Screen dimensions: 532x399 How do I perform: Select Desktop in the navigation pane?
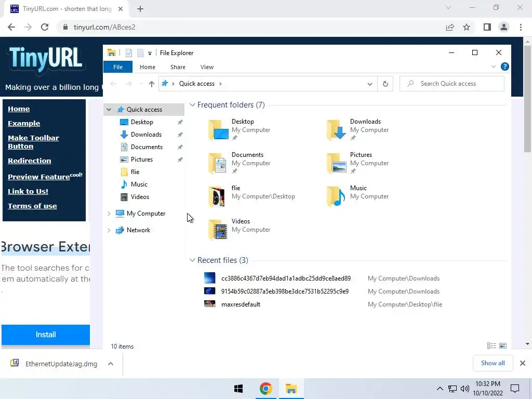(142, 122)
